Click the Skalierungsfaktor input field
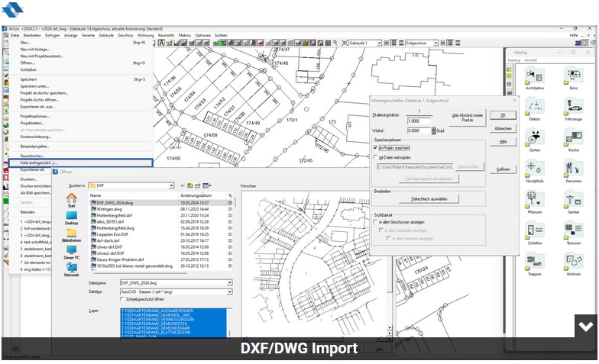Image resolution: width=599 pixels, height=364 pixels. [x=419, y=121]
